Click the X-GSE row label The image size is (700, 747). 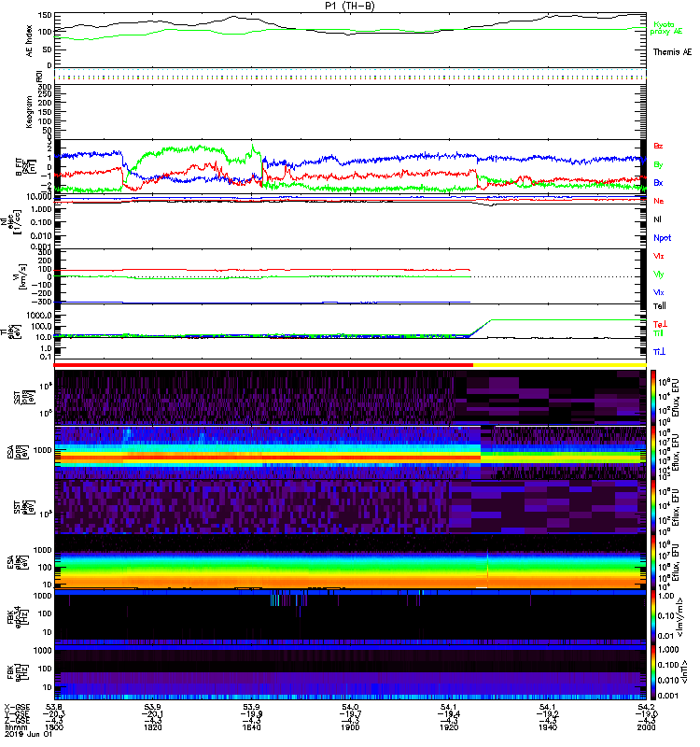[x=17, y=708]
